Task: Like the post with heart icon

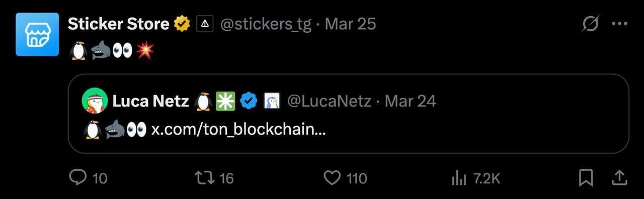Action: [332, 177]
